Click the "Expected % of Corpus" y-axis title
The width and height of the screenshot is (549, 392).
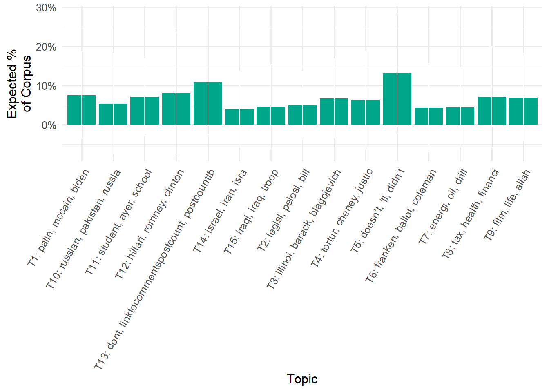pos(19,84)
